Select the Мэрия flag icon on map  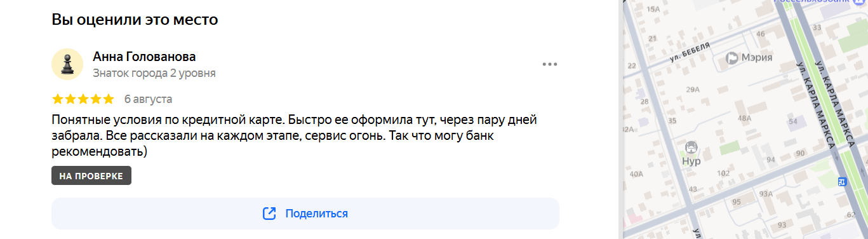click(733, 58)
